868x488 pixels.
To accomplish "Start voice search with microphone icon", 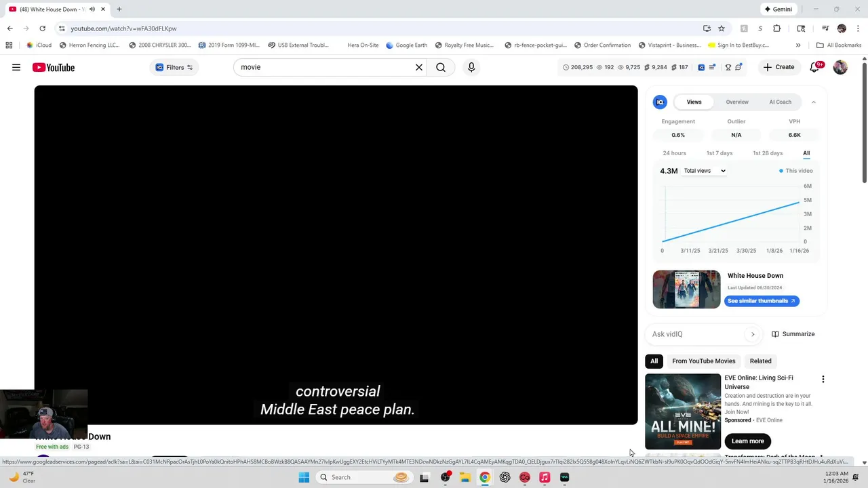I will click(471, 67).
